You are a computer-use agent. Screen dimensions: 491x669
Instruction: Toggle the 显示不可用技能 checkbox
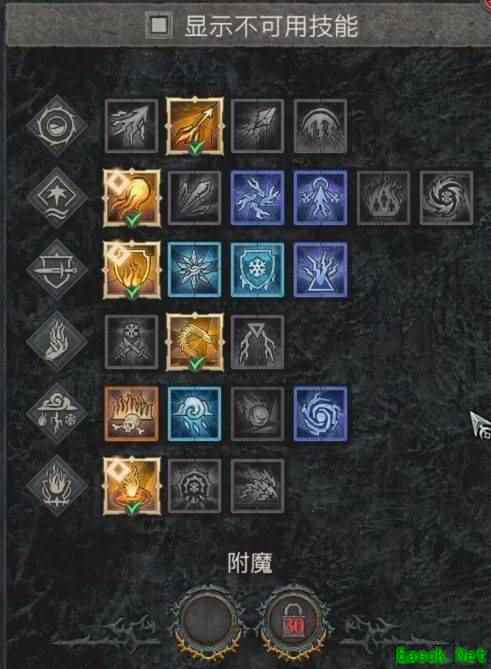[x=159, y=25]
